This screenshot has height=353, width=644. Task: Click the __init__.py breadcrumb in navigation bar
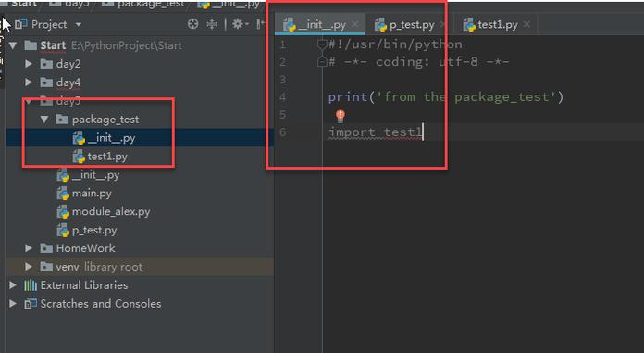point(236,4)
